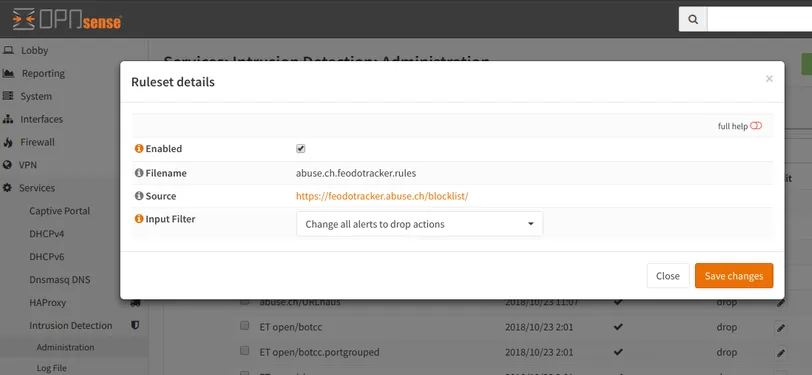Edit the abuse.ch/URLhaus ruleset pencil

(x=781, y=303)
